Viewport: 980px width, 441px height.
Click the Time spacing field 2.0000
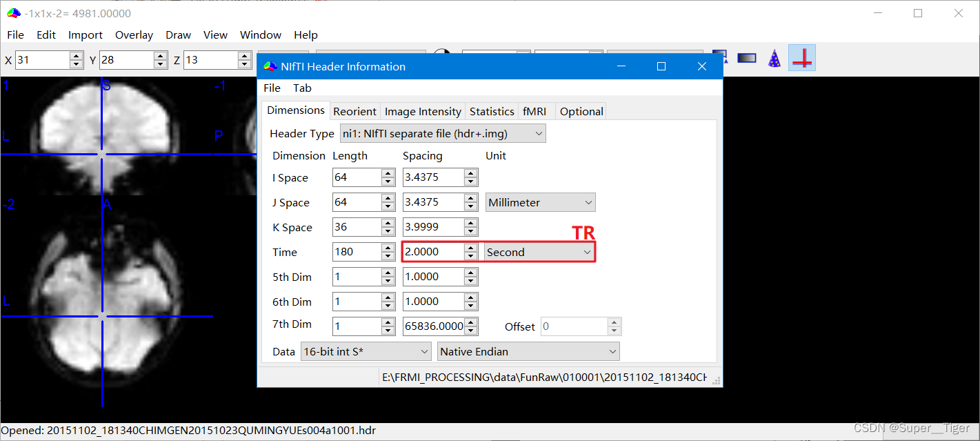click(433, 252)
